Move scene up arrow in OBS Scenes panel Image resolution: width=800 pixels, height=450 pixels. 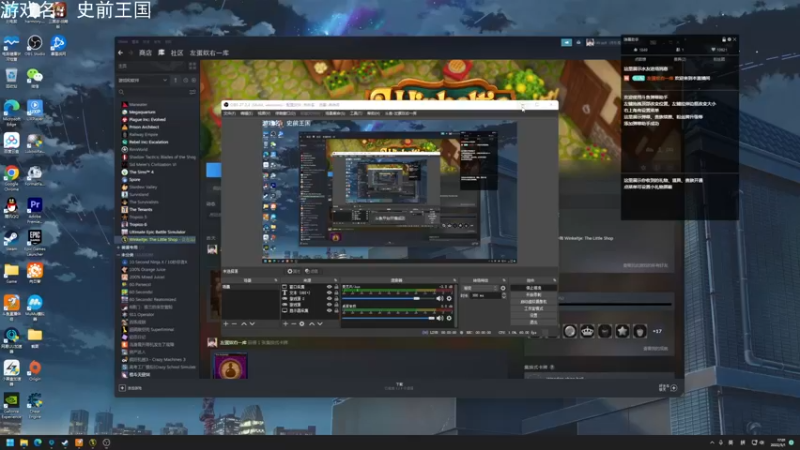tap(244, 323)
